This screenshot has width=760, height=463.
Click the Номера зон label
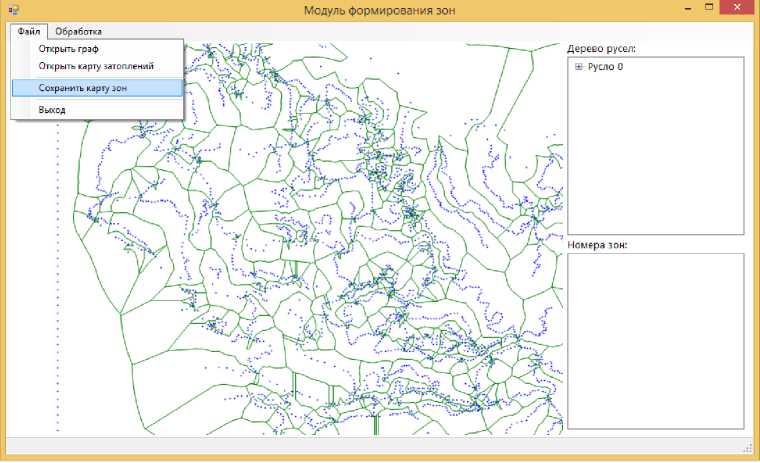[x=597, y=245]
